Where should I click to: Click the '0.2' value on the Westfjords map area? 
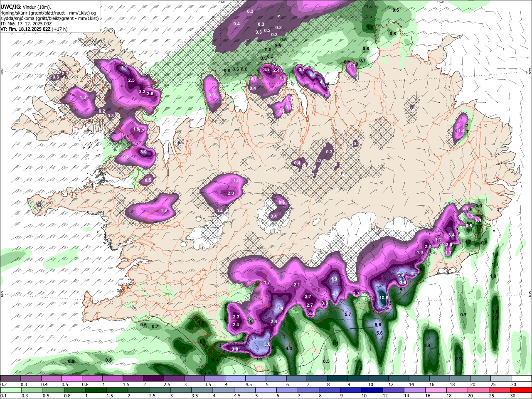(x=102, y=111)
